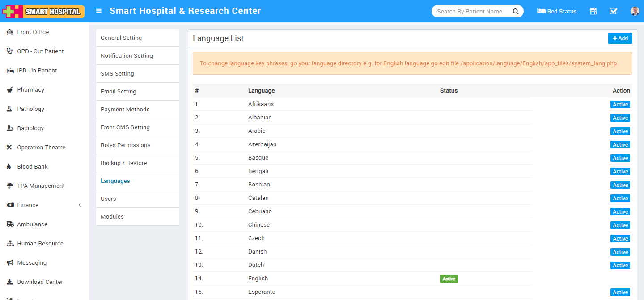Screen dimensions: 644x300
Task: Open the Modules settings link
Action: coord(112,217)
